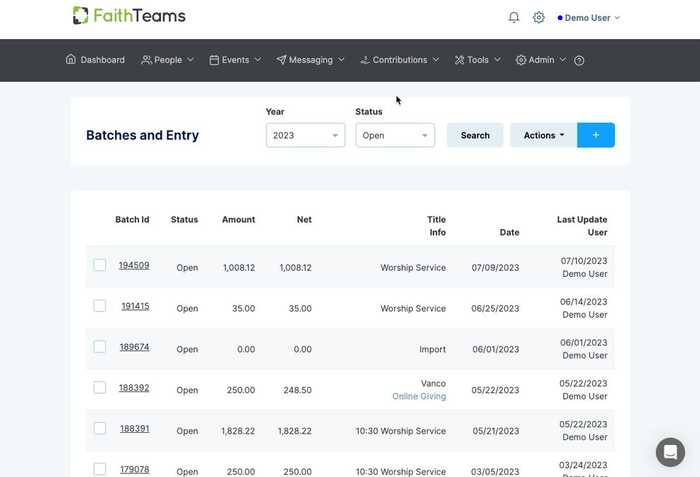Select checkbox for batch 188392
Screen dimensions: 700x477
click(100, 387)
